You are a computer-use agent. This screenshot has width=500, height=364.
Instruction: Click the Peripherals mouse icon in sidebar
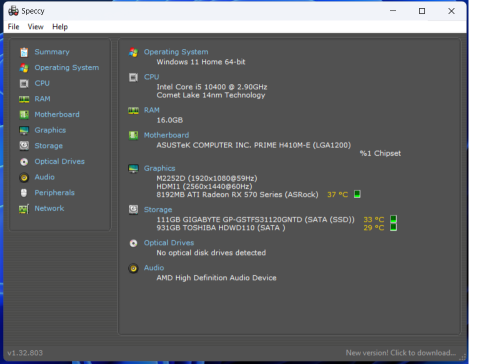[x=24, y=193]
